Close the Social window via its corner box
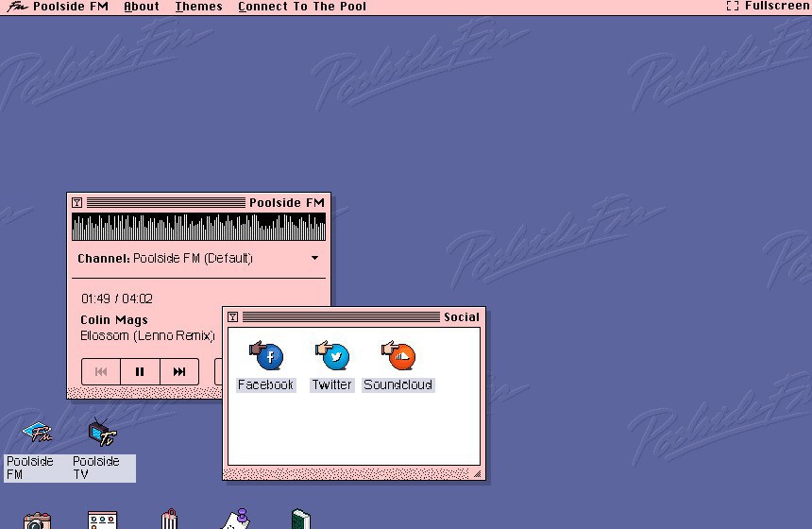 coord(233,317)
